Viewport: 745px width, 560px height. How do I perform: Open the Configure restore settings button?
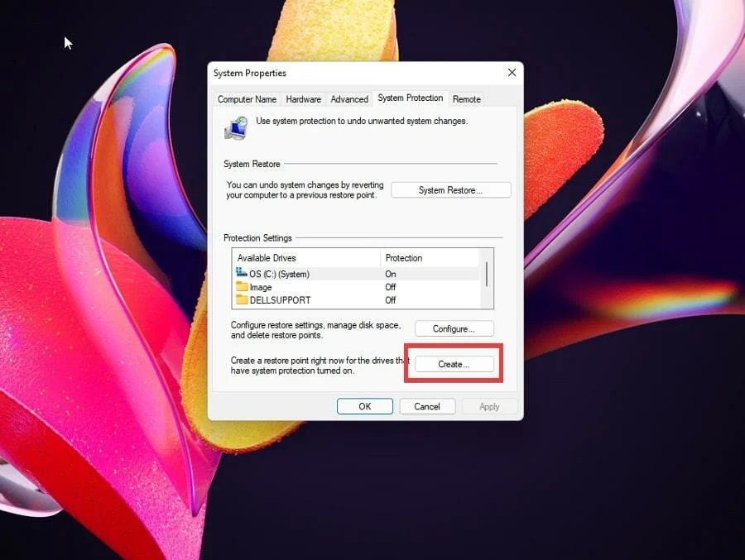tap(454, 328)
